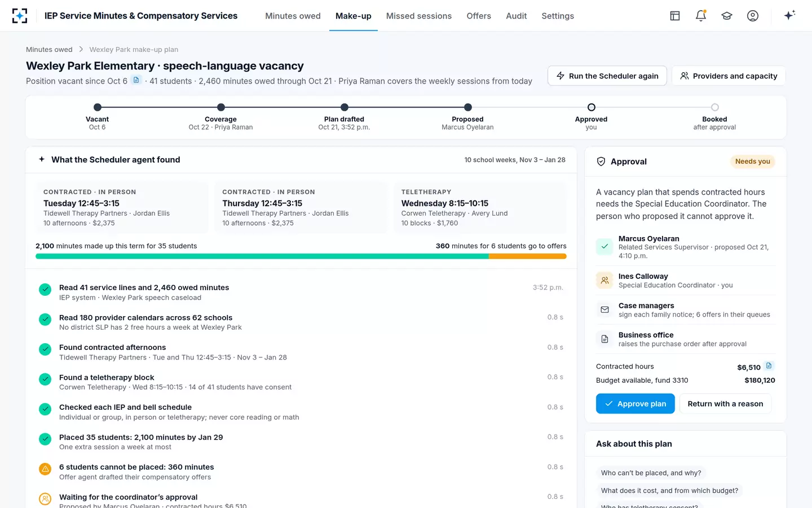Click the people icon beside Ines Calloway
Screen dimensions: 812x508
(604, 280)
